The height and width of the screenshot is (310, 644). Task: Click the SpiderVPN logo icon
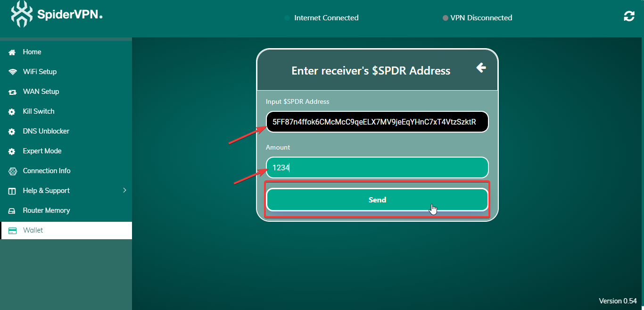[22, 14]
